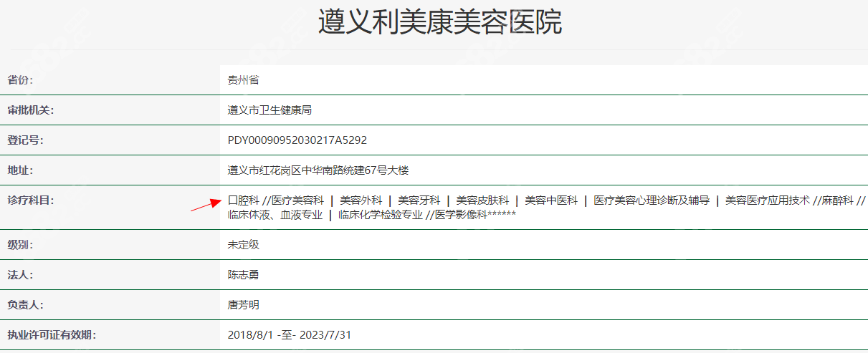868x353 pixels.
Task: Click the 医学影像科 entry
Action: pyautogui.click(x=460, y=215)
